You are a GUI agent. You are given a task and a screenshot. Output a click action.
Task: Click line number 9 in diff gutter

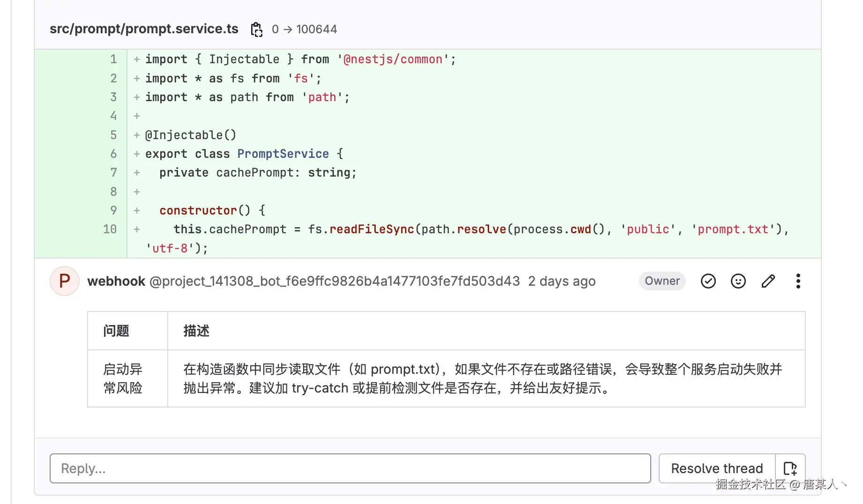coord(113,210)
